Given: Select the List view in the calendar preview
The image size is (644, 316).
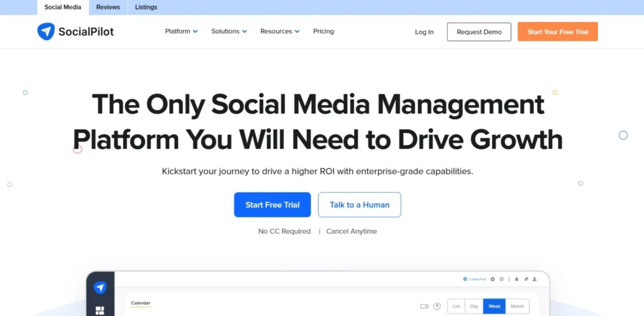Looking at the screenshot, I should 456,306.
